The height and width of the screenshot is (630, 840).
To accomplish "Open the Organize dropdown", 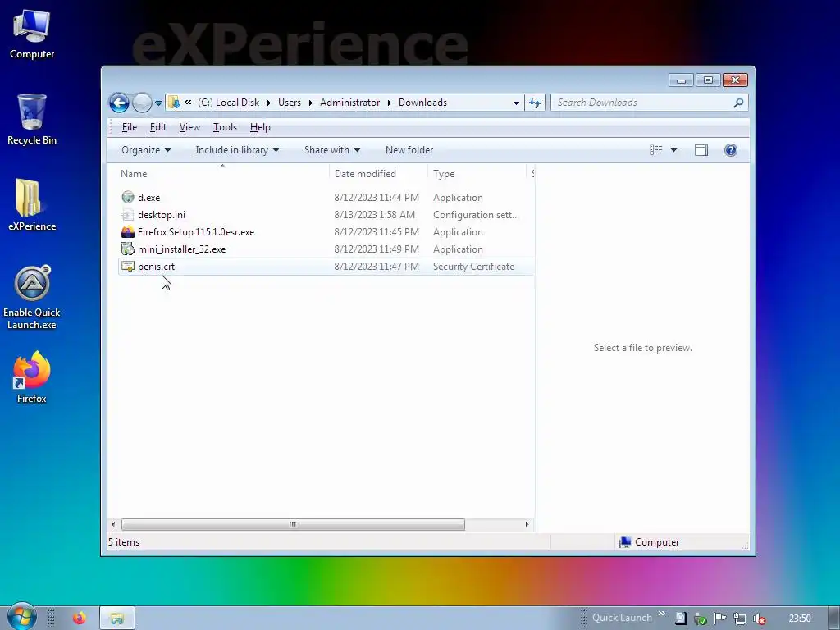I will [146, 150].
